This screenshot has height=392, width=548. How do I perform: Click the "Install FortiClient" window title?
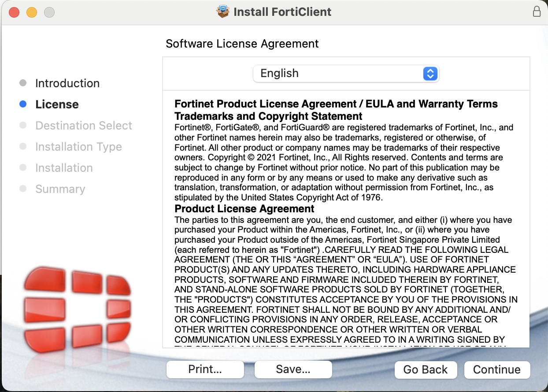pos(282,11)
